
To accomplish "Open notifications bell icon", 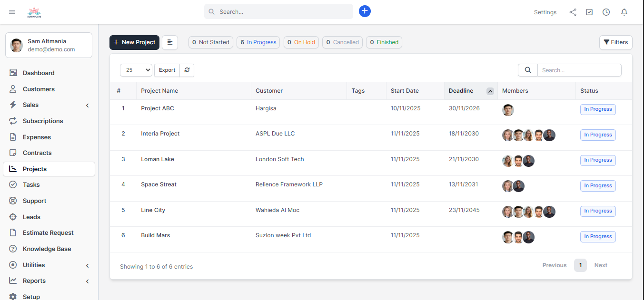I will coord(624,12).
